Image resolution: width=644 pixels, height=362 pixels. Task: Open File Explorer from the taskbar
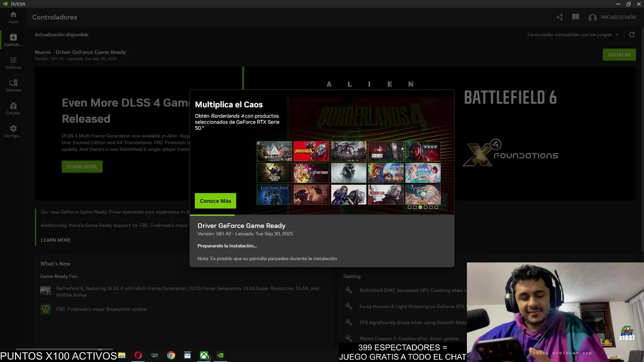point(122,355)
